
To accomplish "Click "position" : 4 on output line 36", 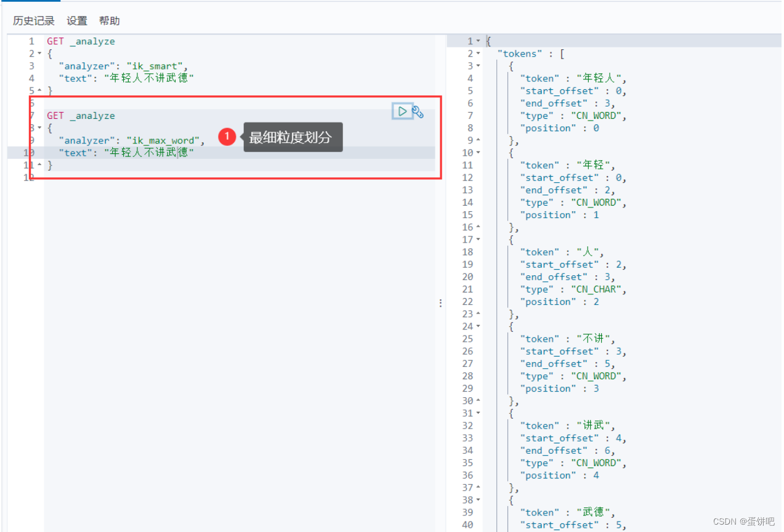I will (x=559, y=475).
